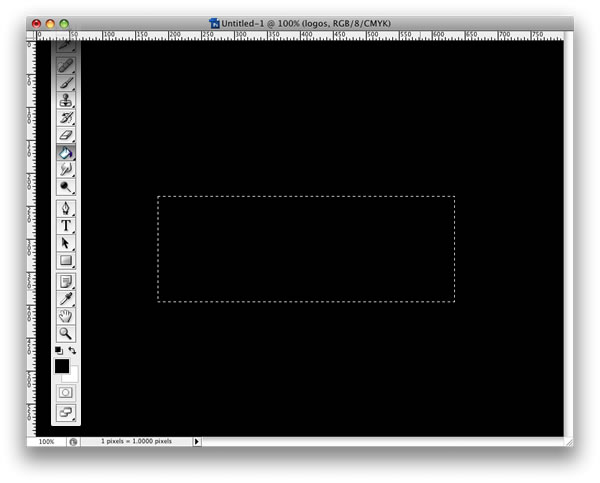Image resolution: width=600 pixels, height=483 pixels.
Task: Close the Untitled-1 window with red button
Action: [x=36, y=24]
